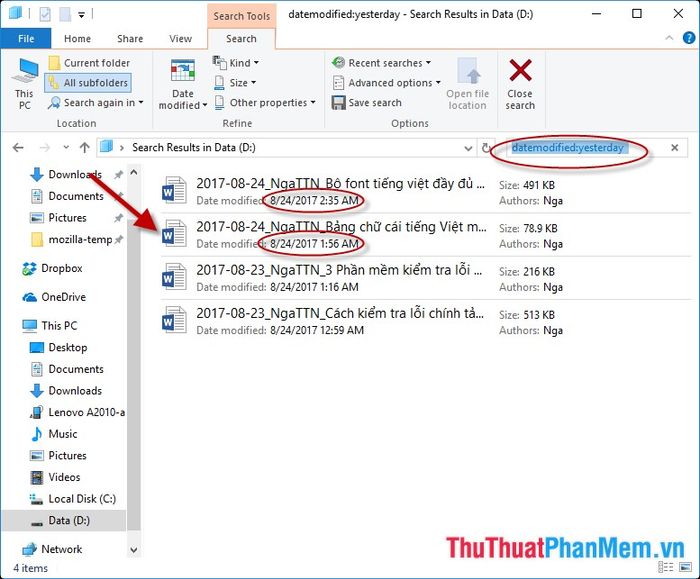Image resolution: width=700 pixels, height=579 pixels.
Task: Click Word icon of 513 KB file
Action: (174, 320)
